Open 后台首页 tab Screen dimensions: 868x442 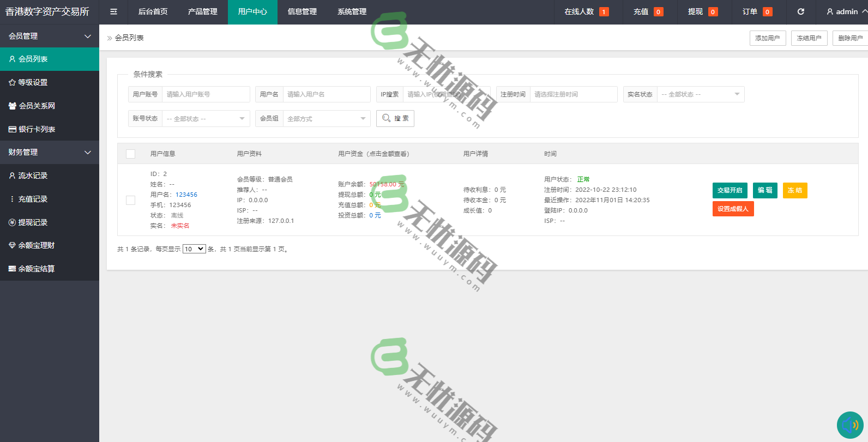point(153,11)
